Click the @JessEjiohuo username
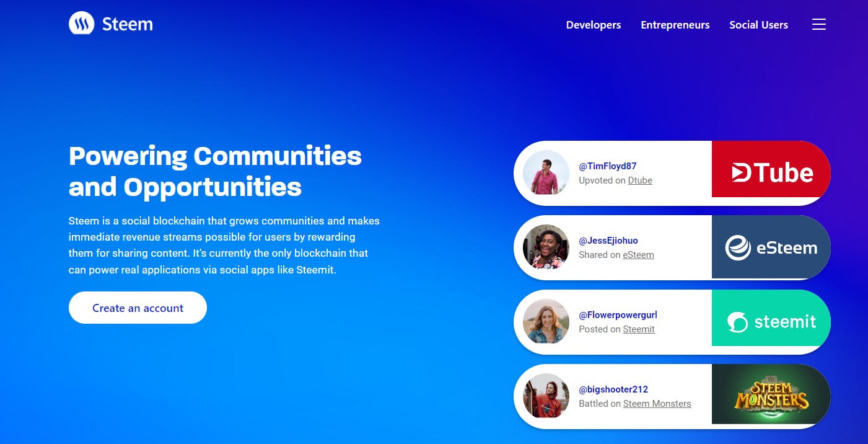The height and width of the screenshot is (444, 868). (608, 241)
